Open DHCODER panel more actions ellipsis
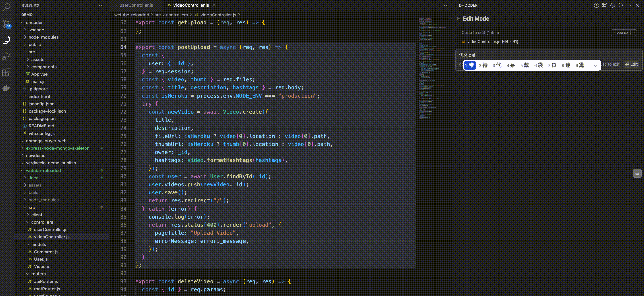This screenshot has width=644, height=296. (x=629, y=5)
